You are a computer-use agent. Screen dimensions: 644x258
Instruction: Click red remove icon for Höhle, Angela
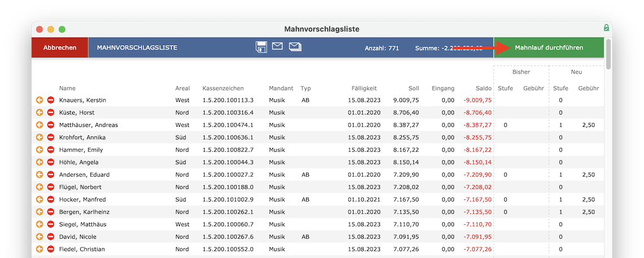(51, 162)
